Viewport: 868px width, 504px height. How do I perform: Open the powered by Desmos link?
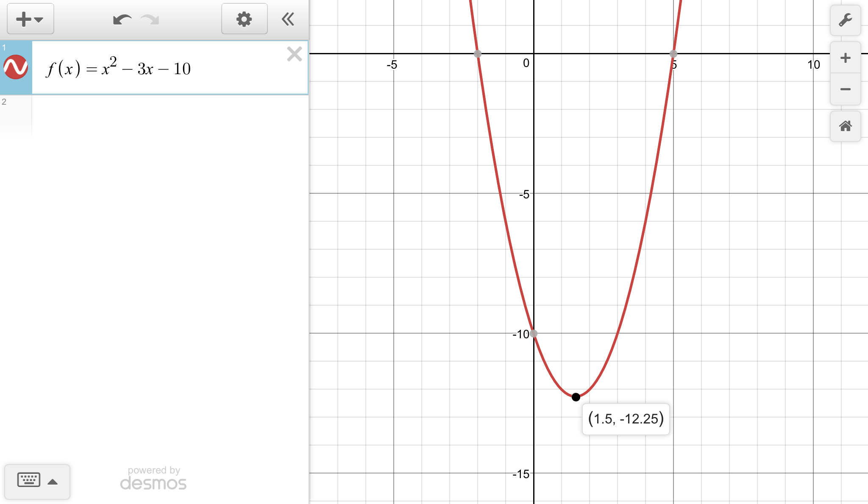(x=153, y=479)
